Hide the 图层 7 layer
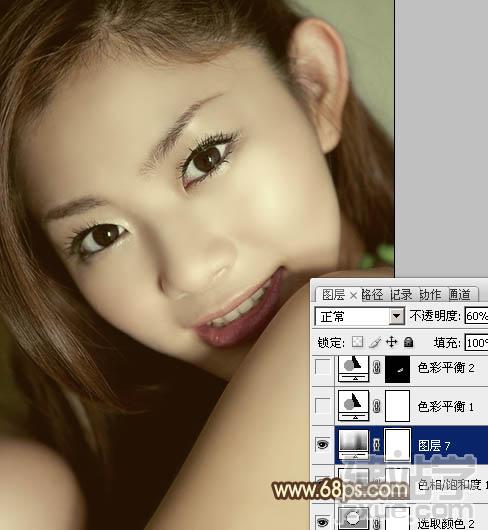 coord(322,444)
